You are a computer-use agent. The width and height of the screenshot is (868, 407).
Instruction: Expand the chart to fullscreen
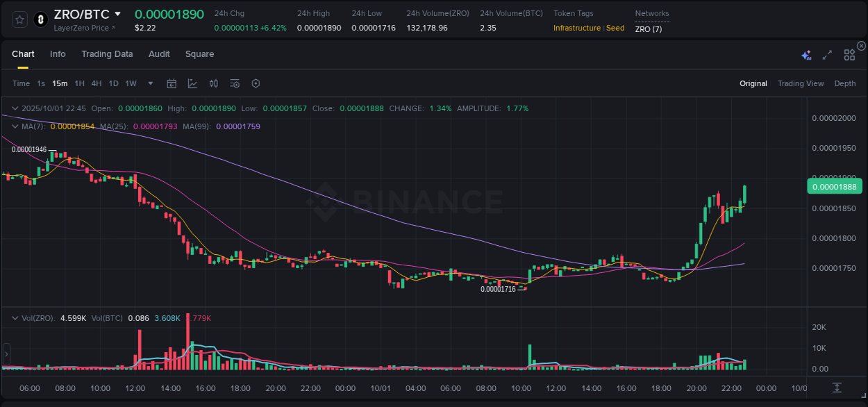[x=827, y=54]
